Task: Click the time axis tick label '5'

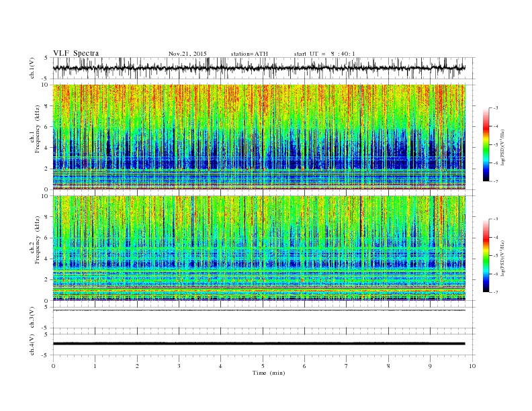Action: tap(263, 366)
